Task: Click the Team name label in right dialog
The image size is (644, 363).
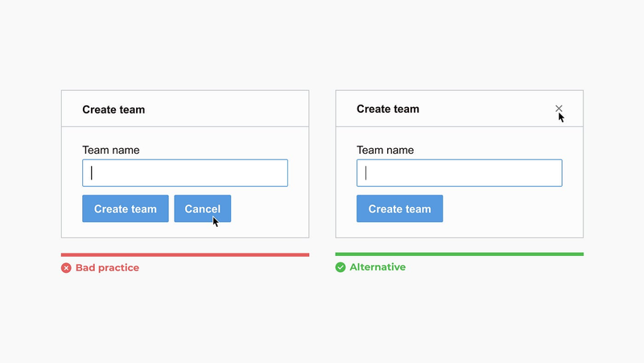Action: pyautogui.click(x=386, y=150)
